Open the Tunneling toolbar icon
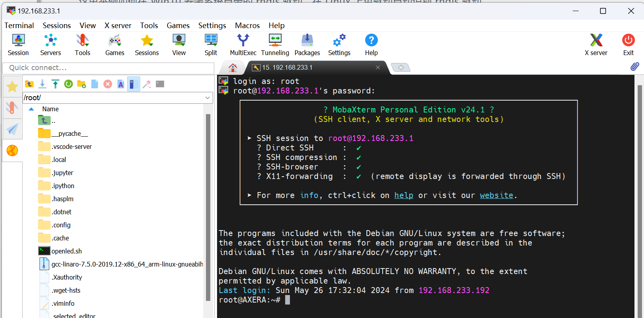 [x=275, y=45]
